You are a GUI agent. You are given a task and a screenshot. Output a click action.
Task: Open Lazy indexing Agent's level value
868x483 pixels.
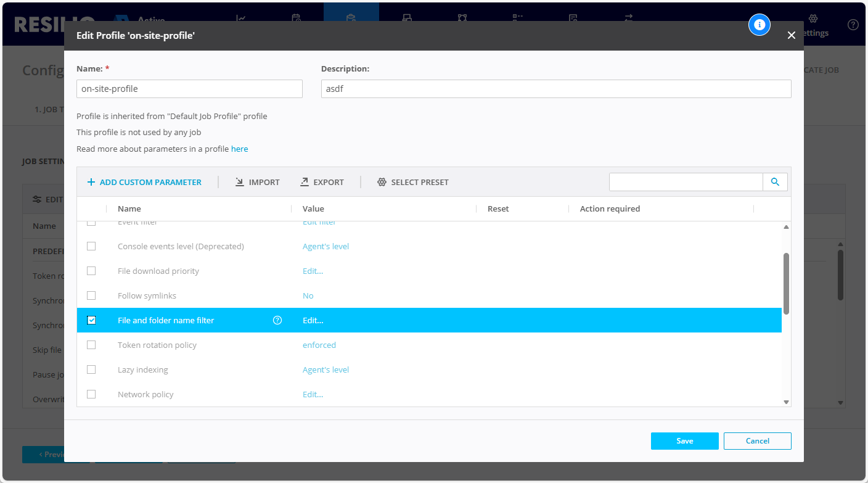click(x=325, y=369)
